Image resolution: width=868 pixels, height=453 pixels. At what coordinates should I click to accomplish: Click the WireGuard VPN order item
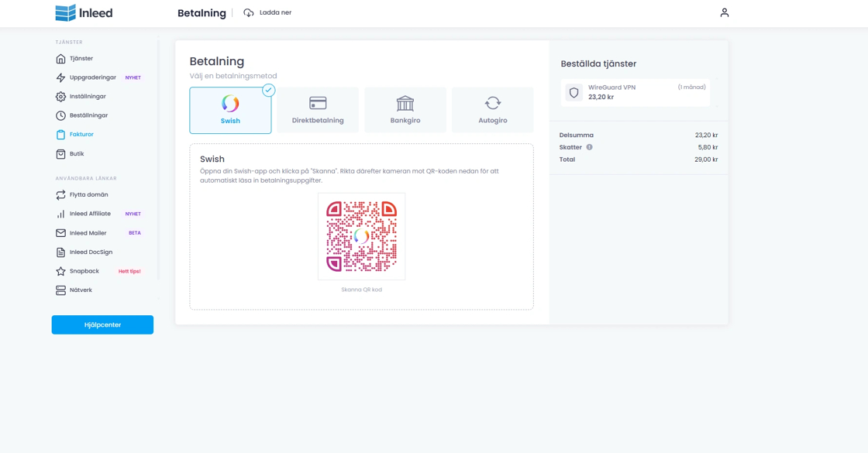635,93
